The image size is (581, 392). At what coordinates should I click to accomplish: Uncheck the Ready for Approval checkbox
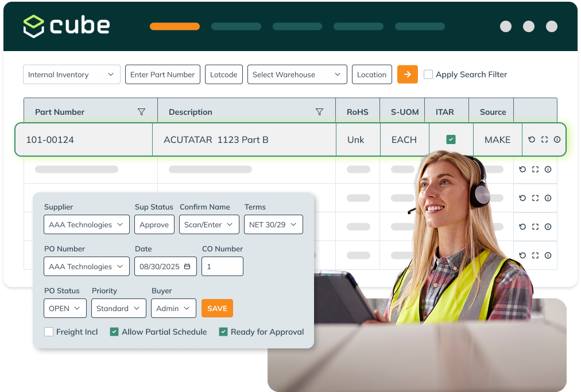[x=223, y=332]
